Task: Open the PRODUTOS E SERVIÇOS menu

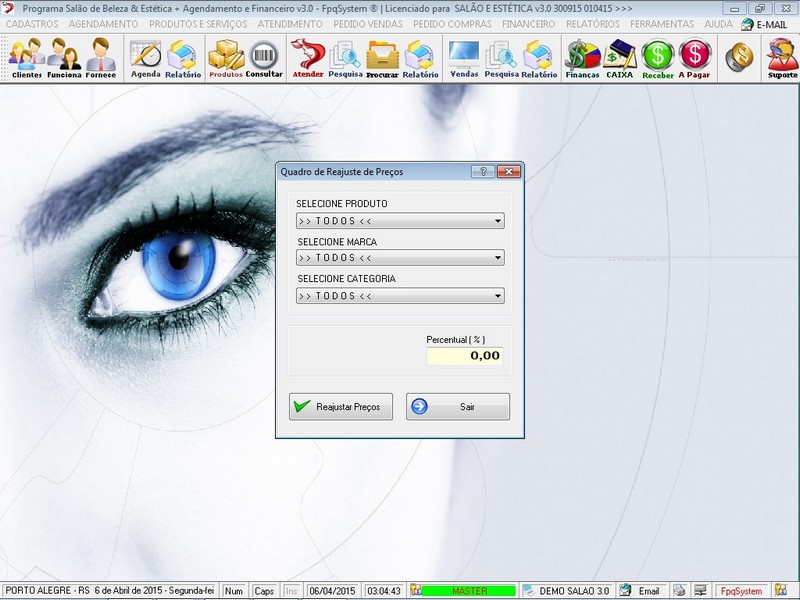Action: coord(197,24)
